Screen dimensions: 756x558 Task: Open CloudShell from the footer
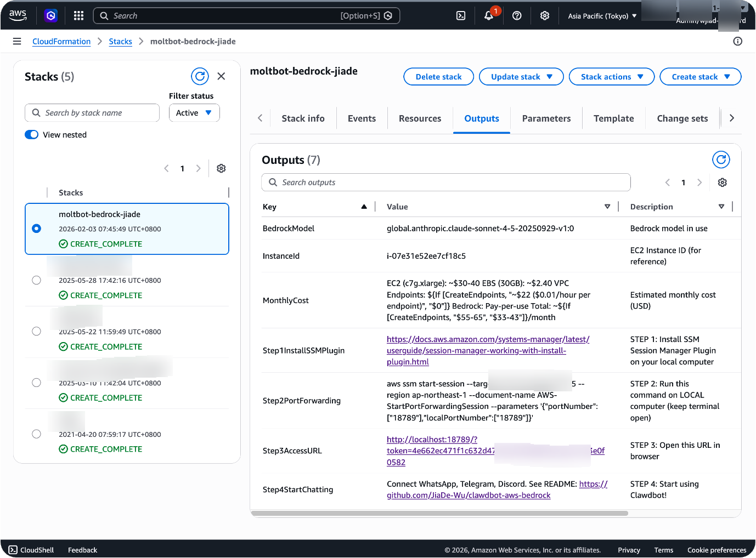(31, 550)
